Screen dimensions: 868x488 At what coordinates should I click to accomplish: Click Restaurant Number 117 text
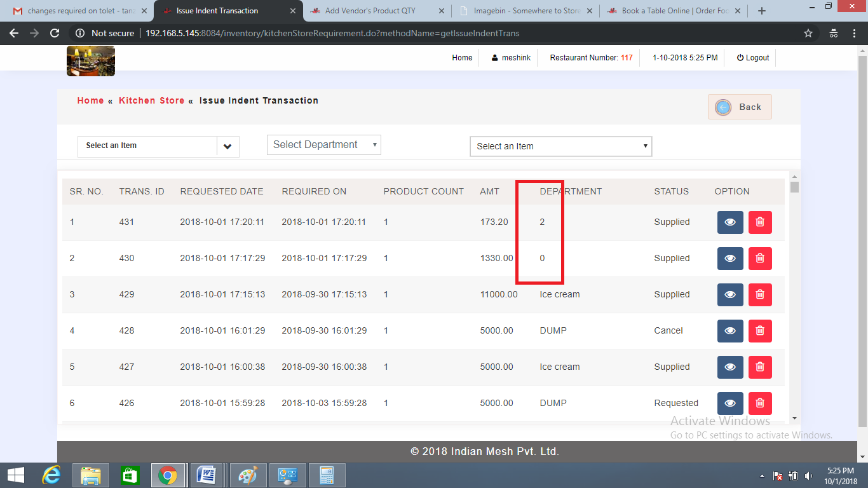pos(591,58)
